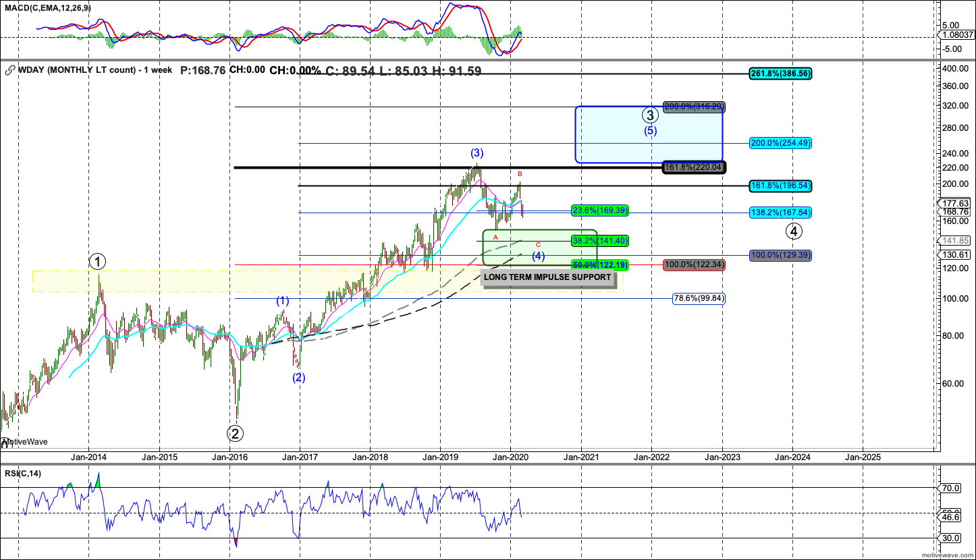Click the Jan-2020 date axis label
Screen dimensions: 976x560
510,457
